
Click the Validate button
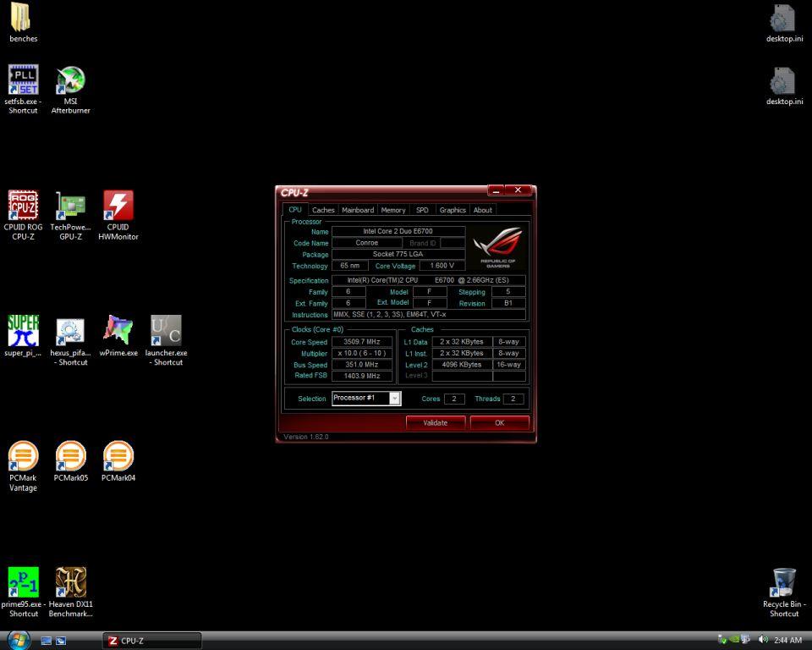(x=436, y=423)
